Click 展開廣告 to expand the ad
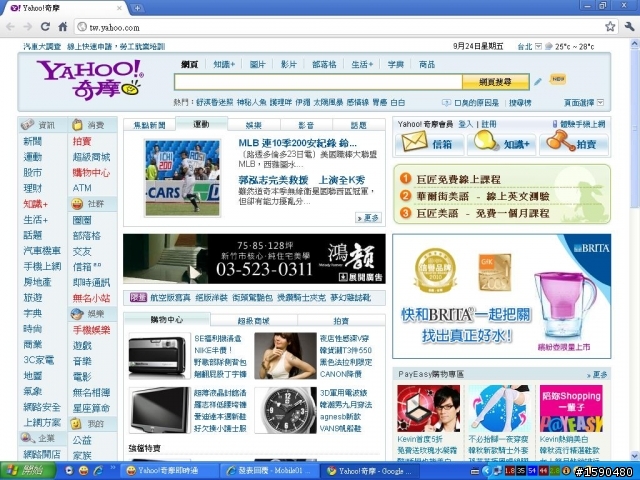The width and height of the screenshot is (640, 480). [x=361, y=278]
